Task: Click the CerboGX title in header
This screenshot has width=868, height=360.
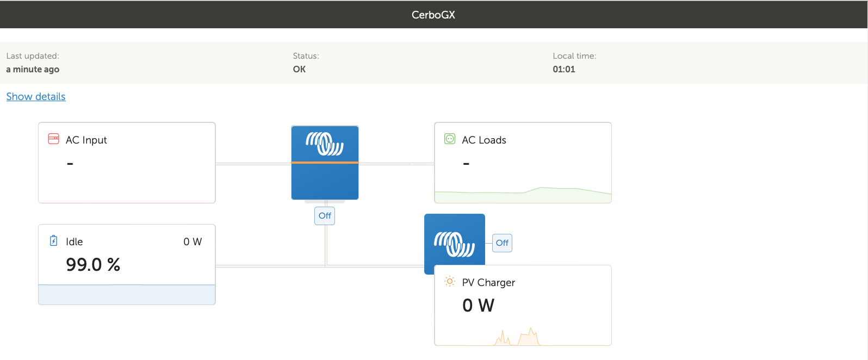Action: point(433,15)
